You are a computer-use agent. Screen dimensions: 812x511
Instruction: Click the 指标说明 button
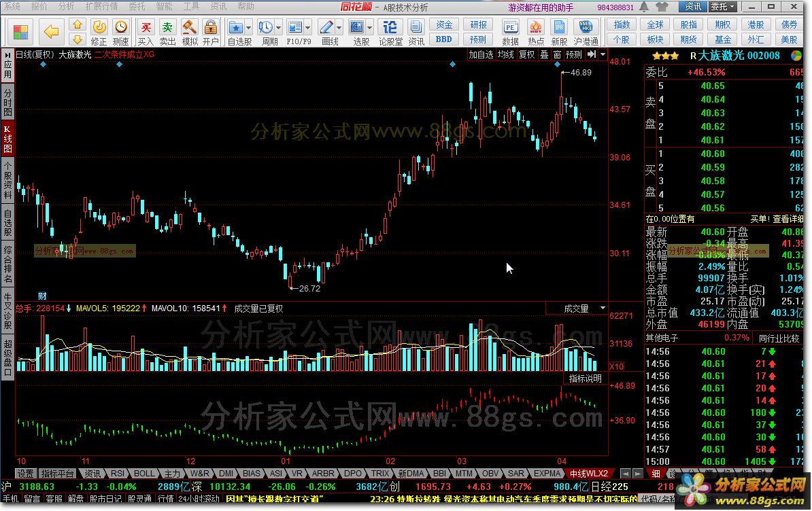(x=585, y=378)
